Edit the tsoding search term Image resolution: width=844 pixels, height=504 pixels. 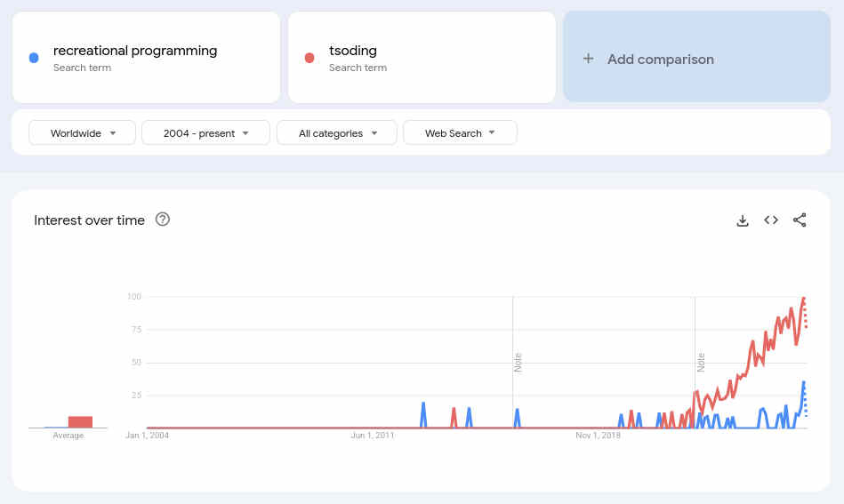tap(353, 51)
